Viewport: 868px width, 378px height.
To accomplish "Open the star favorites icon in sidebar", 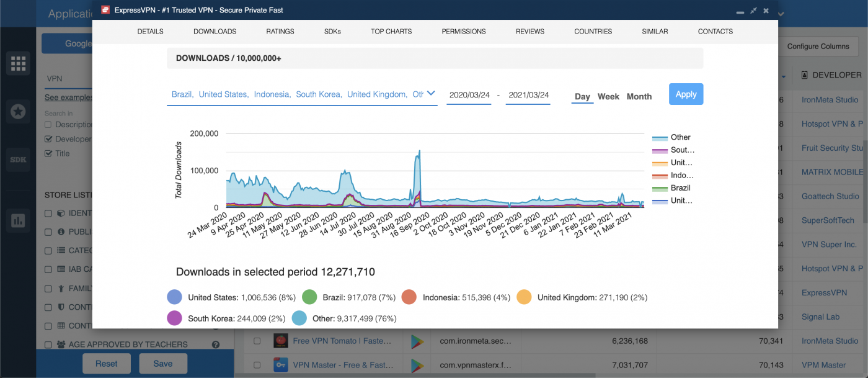I will tap(18, 111).
